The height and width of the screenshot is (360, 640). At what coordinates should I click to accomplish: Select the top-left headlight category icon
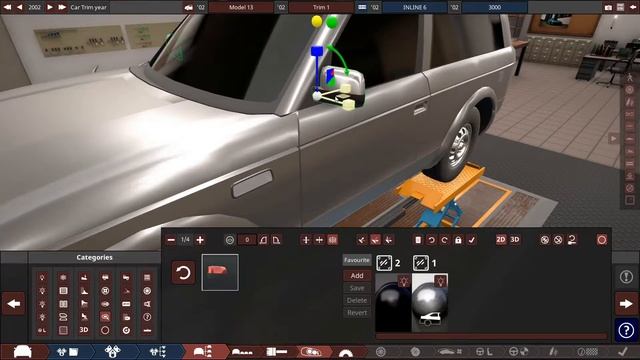pos(42,278)
